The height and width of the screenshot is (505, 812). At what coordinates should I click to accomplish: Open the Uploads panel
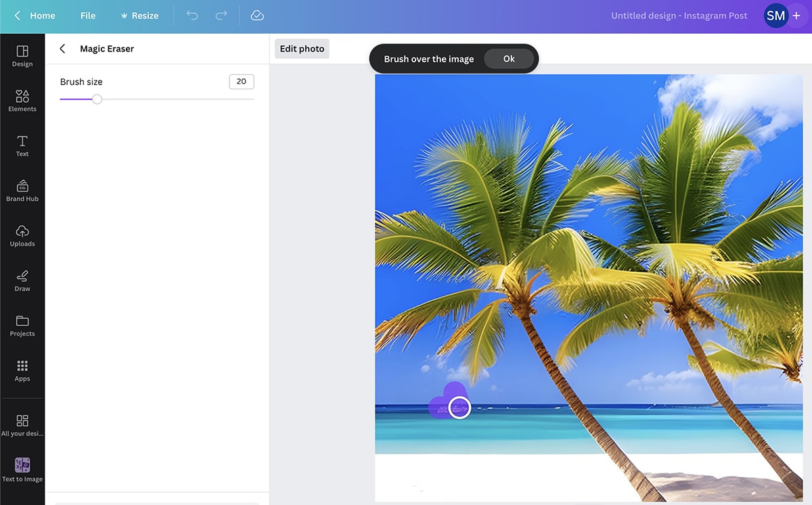pyautogui.click(x=22, y=235)
